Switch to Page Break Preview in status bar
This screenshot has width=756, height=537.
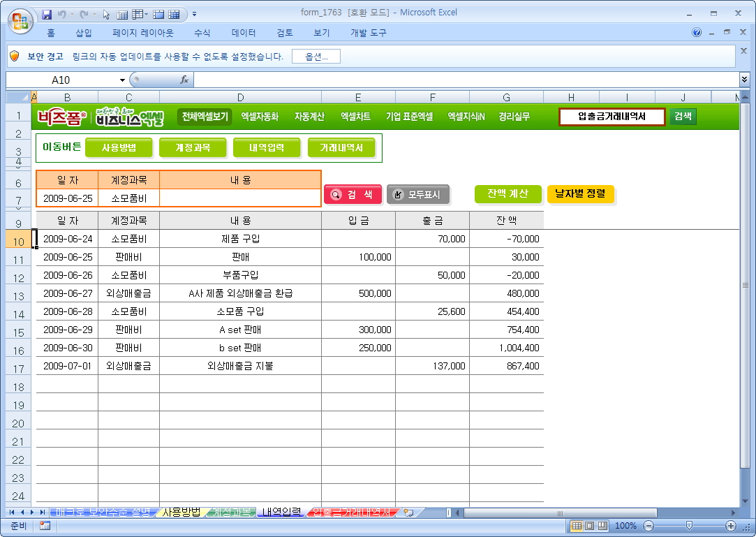[602, 526]
